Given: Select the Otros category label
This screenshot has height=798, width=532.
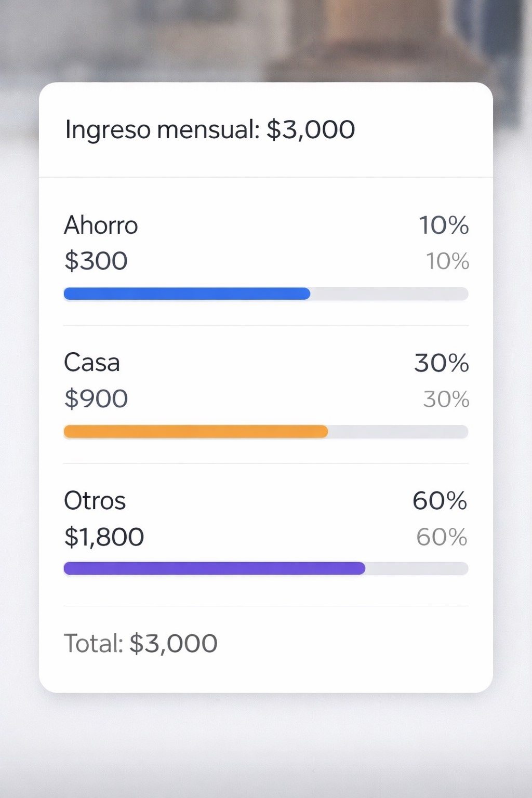Looking at the screenshot, I should (95, 501).
